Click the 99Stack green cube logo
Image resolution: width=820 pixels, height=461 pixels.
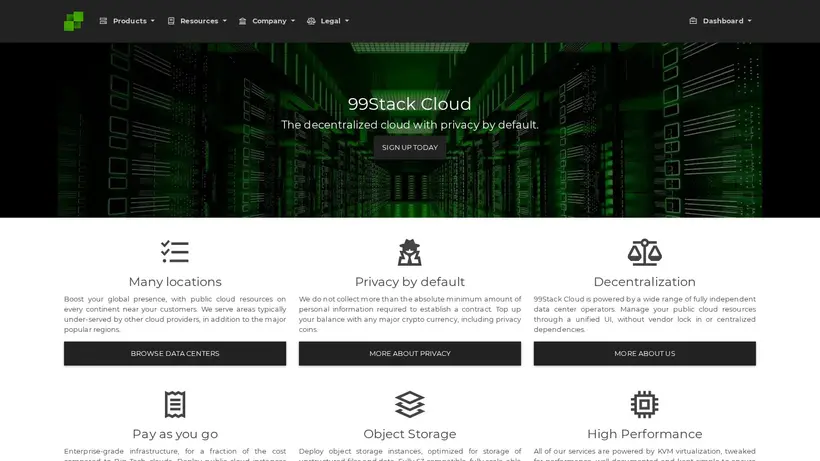[73, 21]
